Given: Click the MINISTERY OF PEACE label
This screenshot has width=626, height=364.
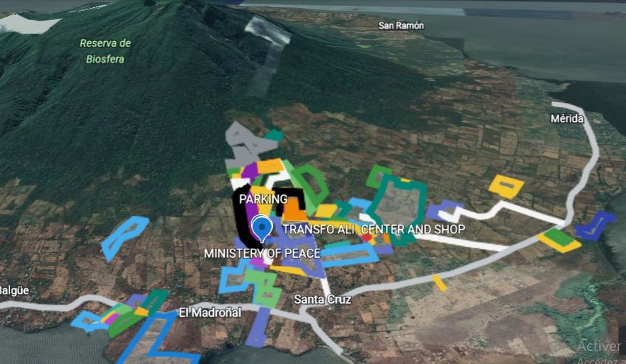Looking at the screenshot, I should click(x=262, y=254).
